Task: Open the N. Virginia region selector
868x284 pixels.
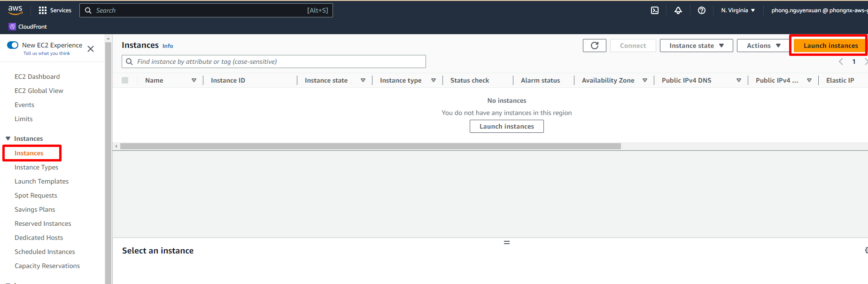Action: point(738,10)
